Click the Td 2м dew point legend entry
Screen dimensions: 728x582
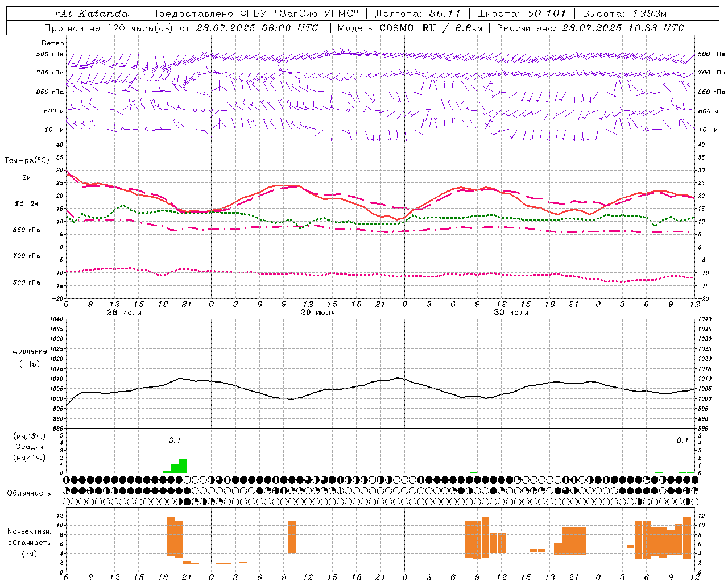click(26, 203)
